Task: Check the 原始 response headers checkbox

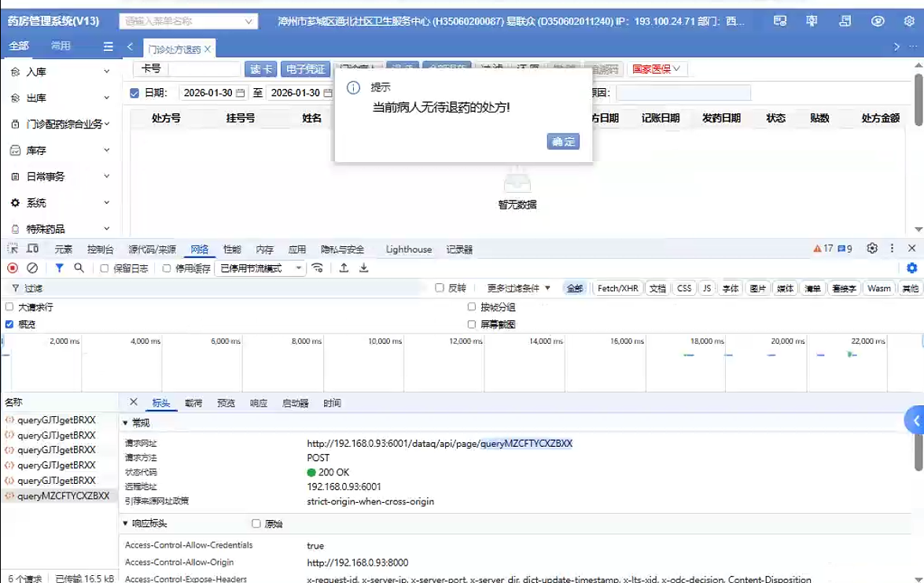Action: pyautogui.click(x=256, y=523)
